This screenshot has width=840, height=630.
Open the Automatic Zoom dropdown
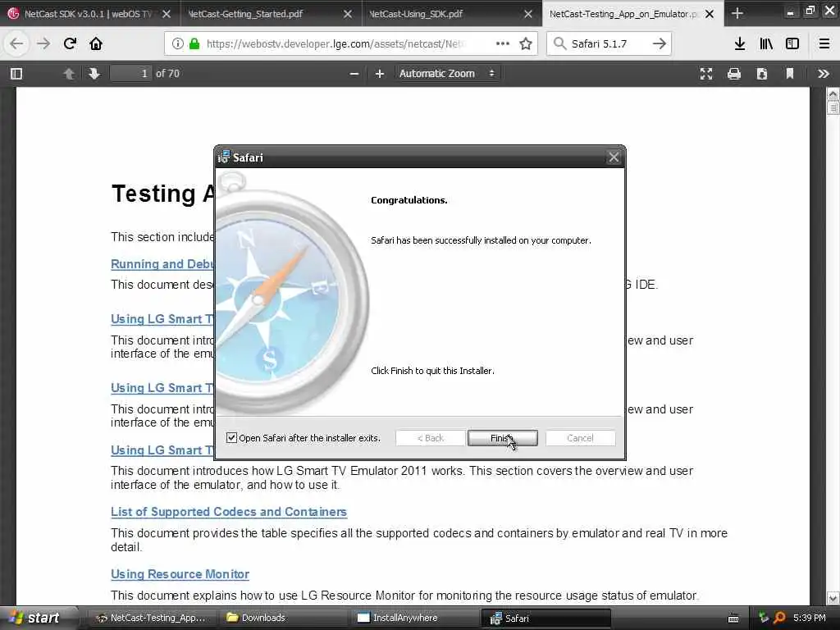[x=447, y=73]
